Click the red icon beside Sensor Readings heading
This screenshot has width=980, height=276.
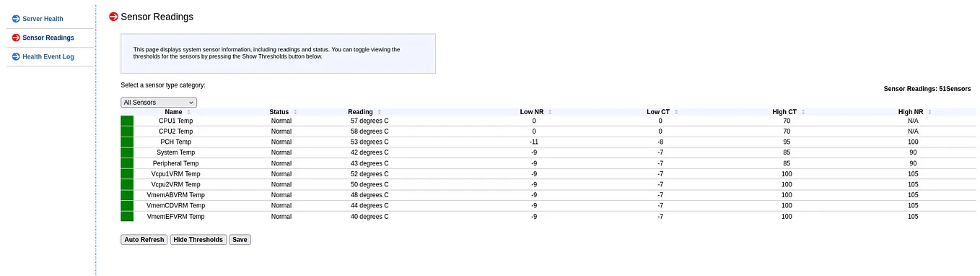pos(113,17)
